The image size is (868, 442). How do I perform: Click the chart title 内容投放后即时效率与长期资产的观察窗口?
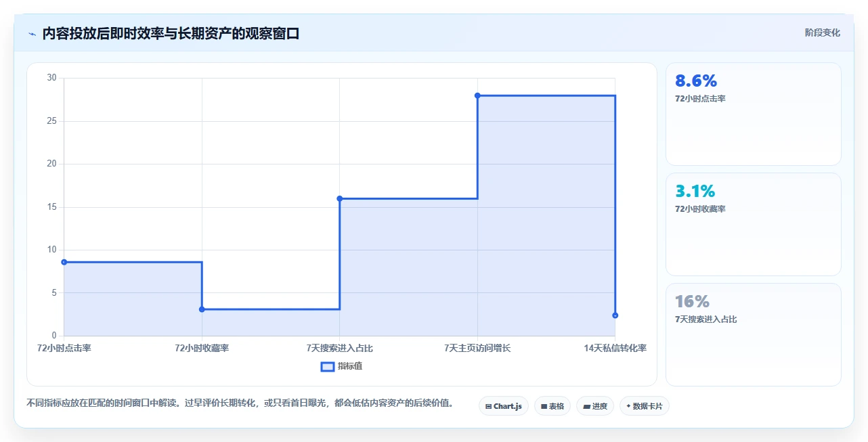pos(171,33)
